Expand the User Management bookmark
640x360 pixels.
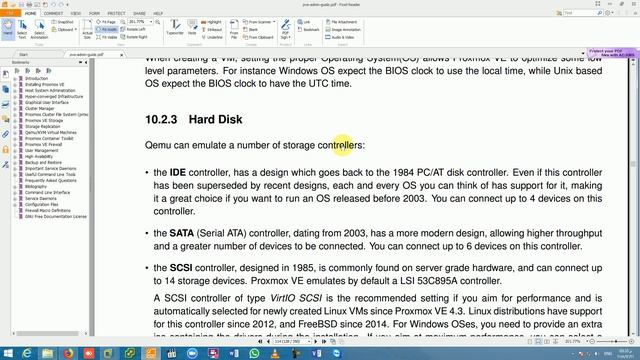[15, 151]
